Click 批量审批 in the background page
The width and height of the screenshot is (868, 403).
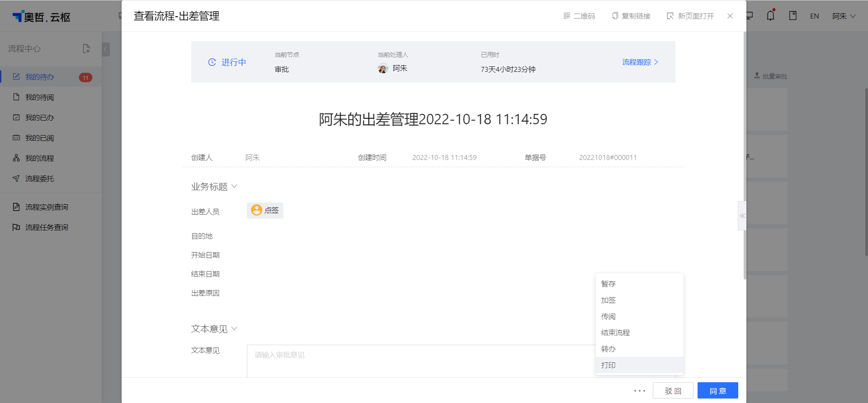point(771,76)
